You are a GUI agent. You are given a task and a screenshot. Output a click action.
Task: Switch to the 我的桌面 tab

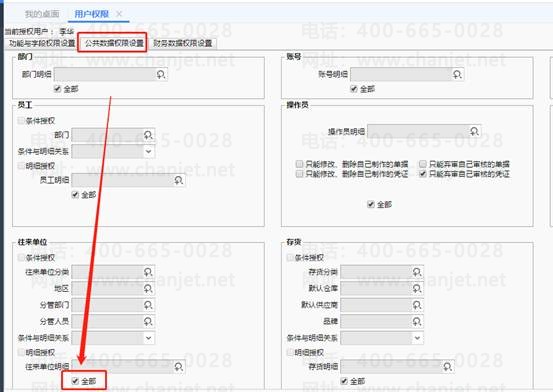(x=42, y=14)
